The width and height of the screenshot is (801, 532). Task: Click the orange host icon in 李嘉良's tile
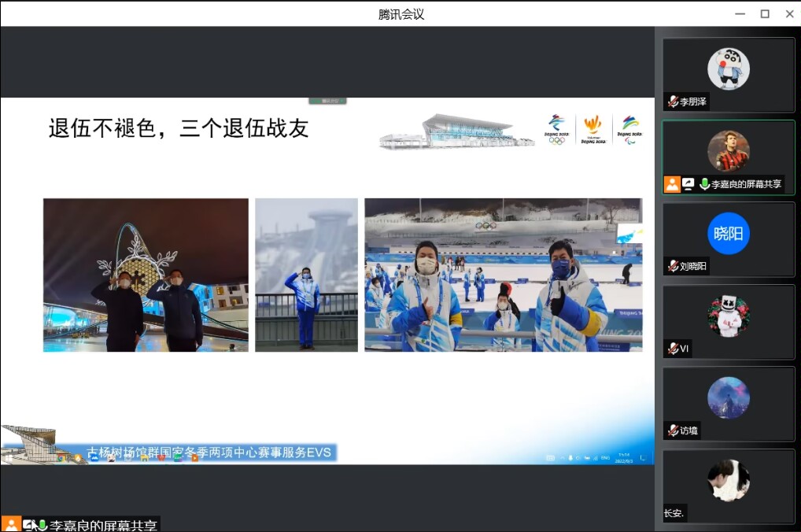click(x=672, y=184)
